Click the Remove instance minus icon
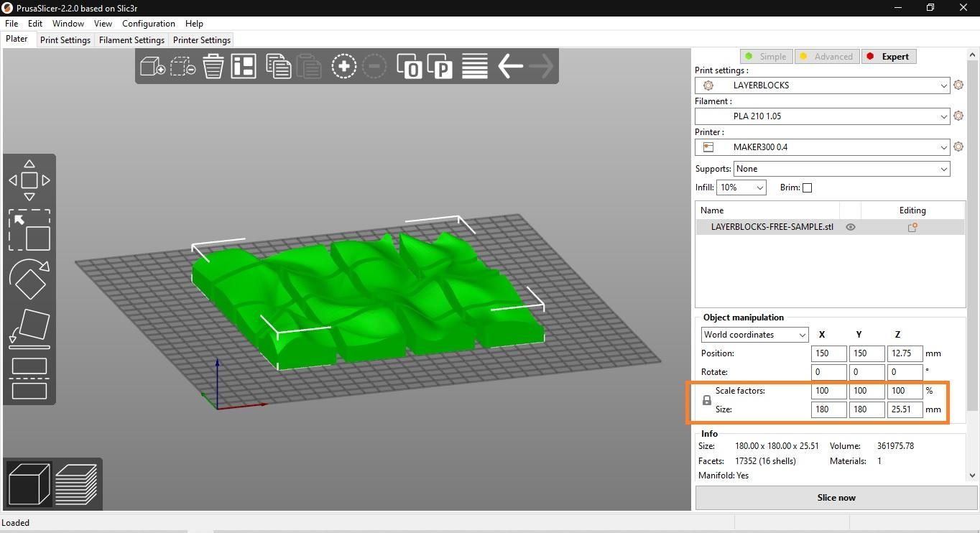The image size is (980, 533). click(x=374, y=67)
